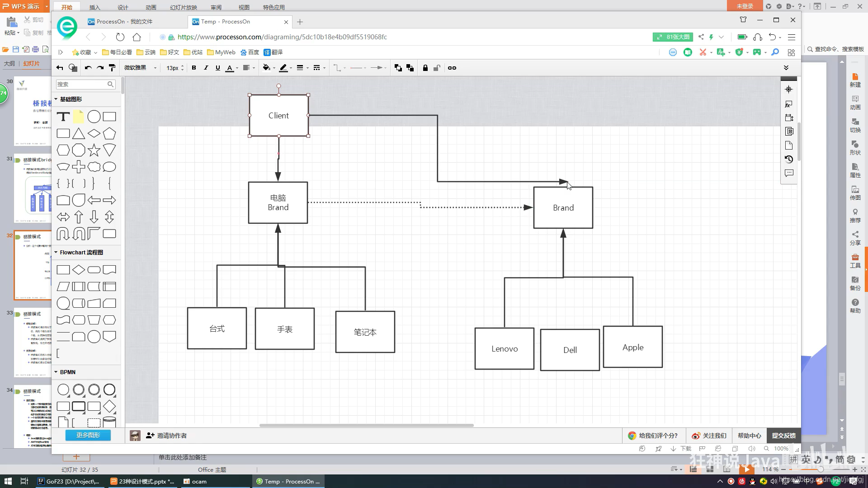Open the 帮助中心 link
This screenshot has height=488, width=868.
[750, 436]
